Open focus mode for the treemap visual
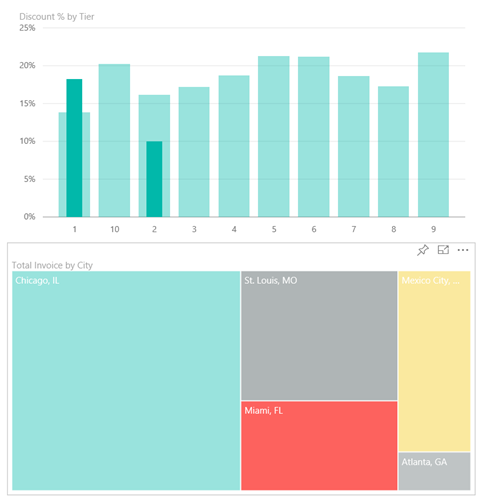The width and height of the screenshot is (482, 503). click(443, 250)
